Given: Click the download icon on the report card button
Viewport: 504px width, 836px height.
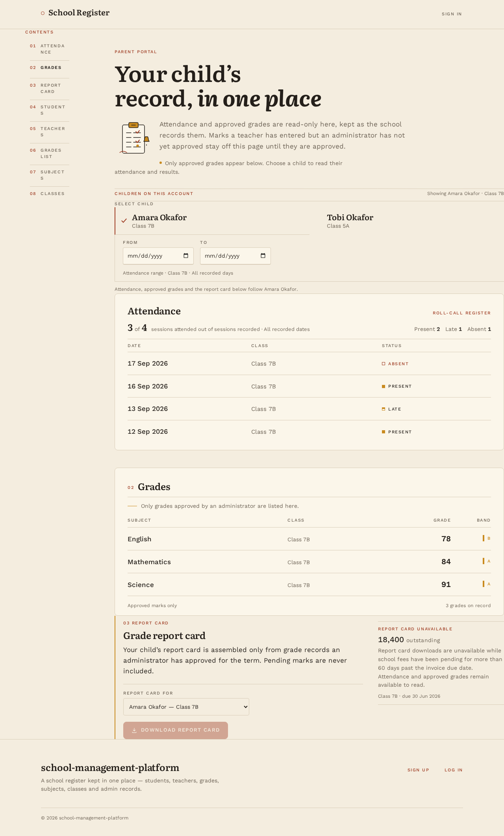Looking at the screenshot, I should coord(134,730).
